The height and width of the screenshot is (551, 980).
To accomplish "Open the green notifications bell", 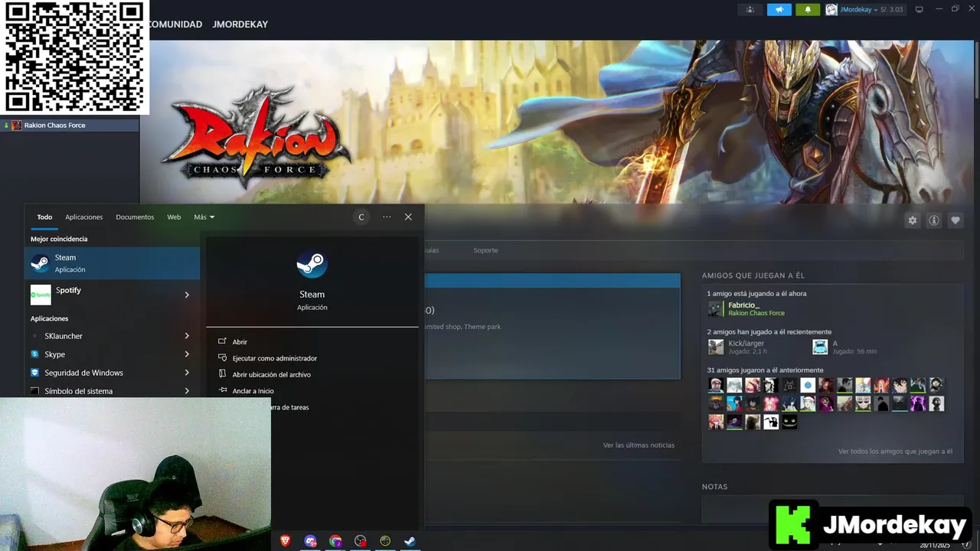I will pos(808,9).
